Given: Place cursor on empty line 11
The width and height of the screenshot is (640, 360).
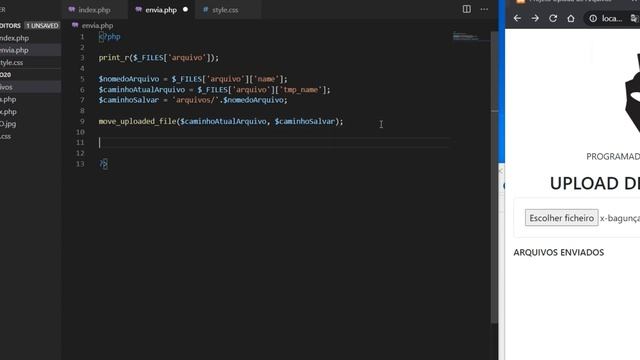Looking at the screenshot, I should click(273, 142).
